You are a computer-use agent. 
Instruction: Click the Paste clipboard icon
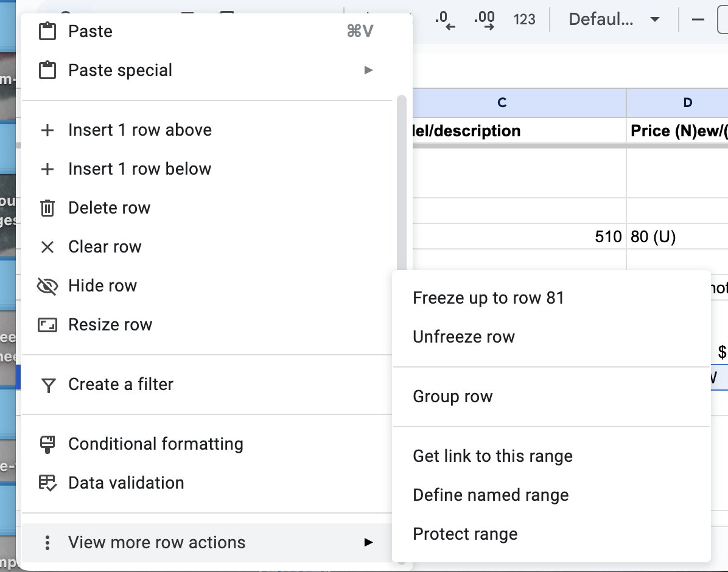(x=47, y=32)
